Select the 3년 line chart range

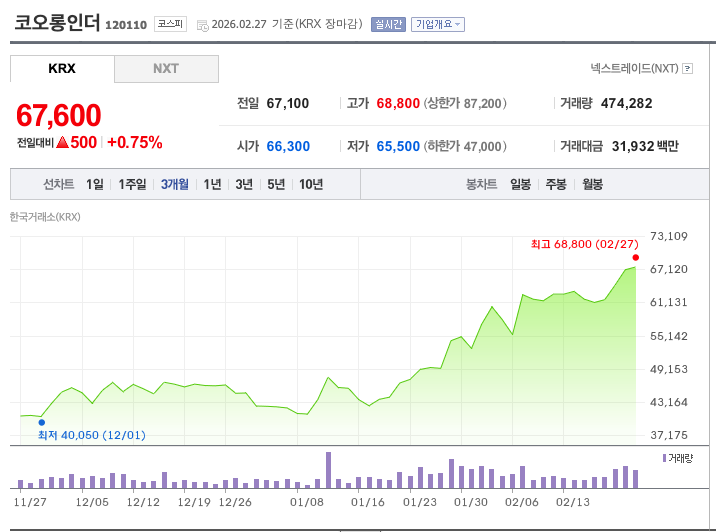tap(244, 184)
